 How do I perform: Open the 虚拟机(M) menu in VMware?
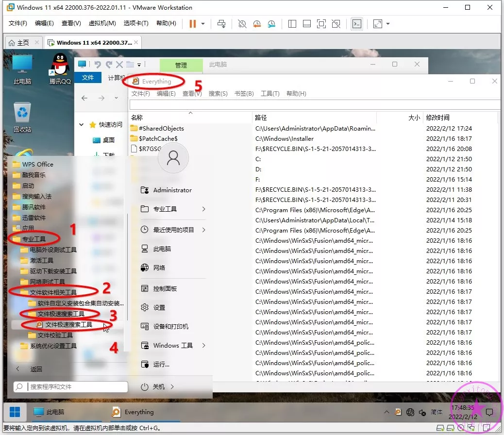[x=102, y=23]
